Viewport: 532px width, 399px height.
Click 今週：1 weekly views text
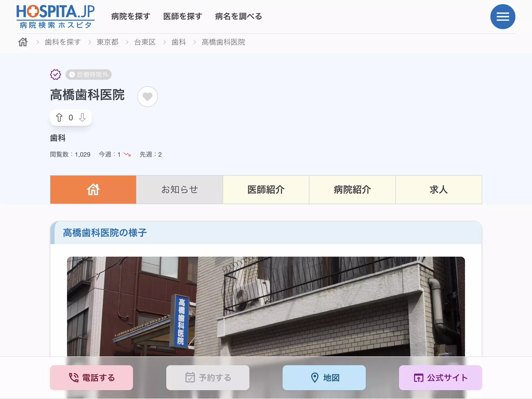coord(110,155)
